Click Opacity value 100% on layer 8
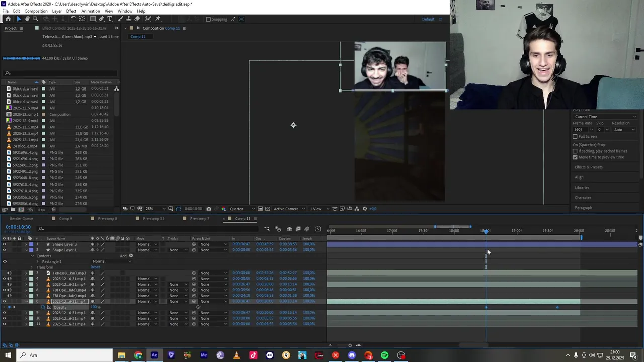644x362 pixels. (95, 307)
